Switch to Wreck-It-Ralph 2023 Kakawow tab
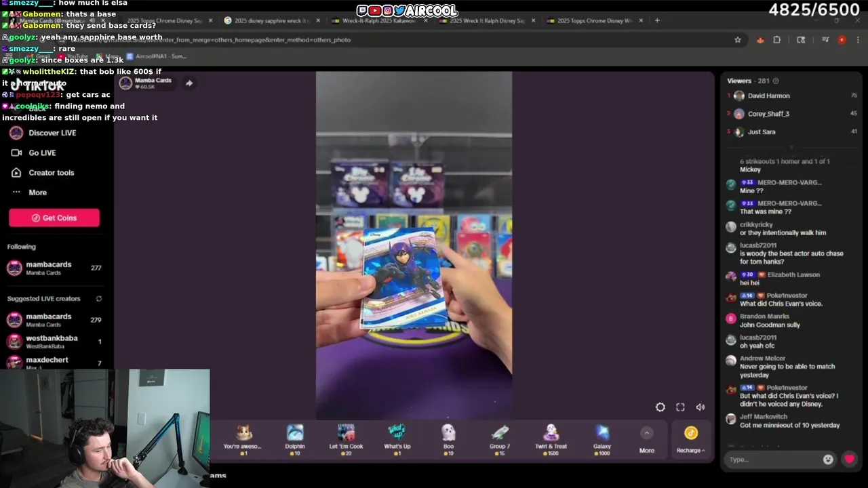The width and height of the screenshot is (868, 488). click(378, 21)
